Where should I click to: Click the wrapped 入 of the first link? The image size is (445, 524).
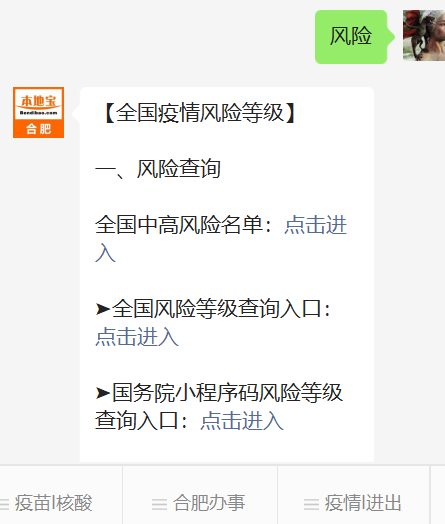(x=106, y=253)
